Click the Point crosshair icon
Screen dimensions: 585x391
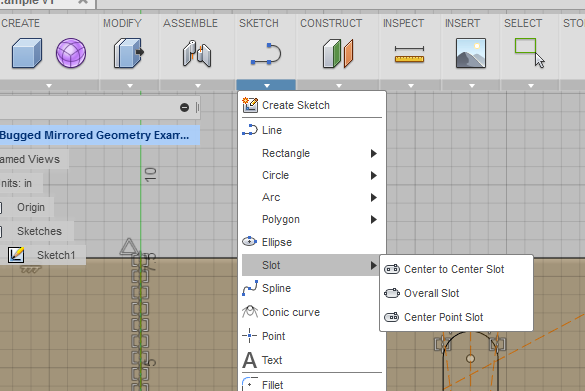click(x=250, y=336)
